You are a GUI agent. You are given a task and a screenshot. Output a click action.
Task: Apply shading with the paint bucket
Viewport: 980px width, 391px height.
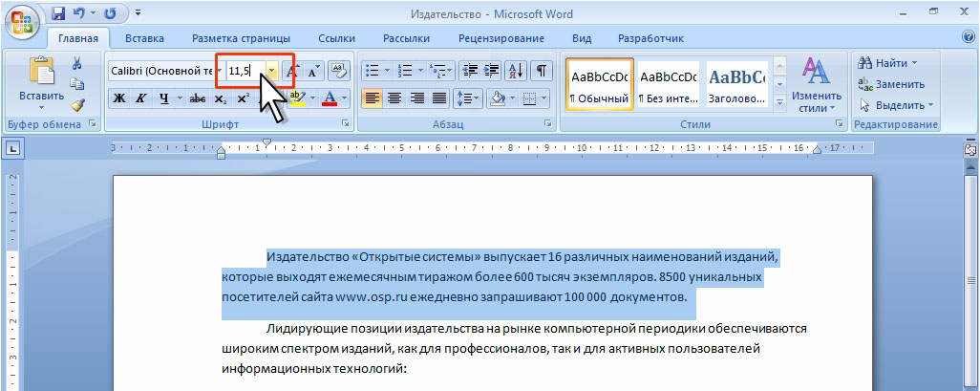point(499,98)
